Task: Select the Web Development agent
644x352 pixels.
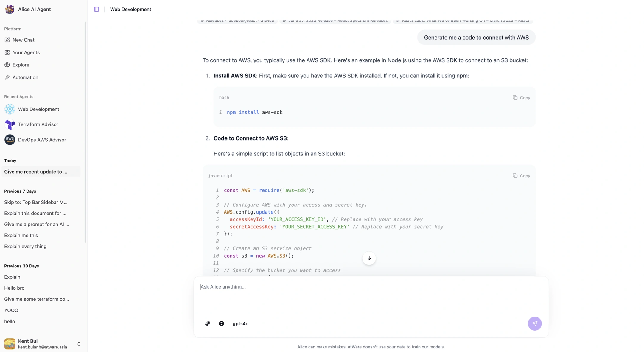Action: pyautogui.click(x=38, y=109)
